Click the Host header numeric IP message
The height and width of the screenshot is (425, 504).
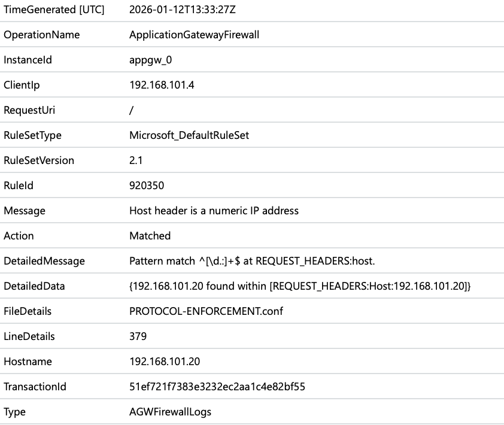tap(214, 211)
